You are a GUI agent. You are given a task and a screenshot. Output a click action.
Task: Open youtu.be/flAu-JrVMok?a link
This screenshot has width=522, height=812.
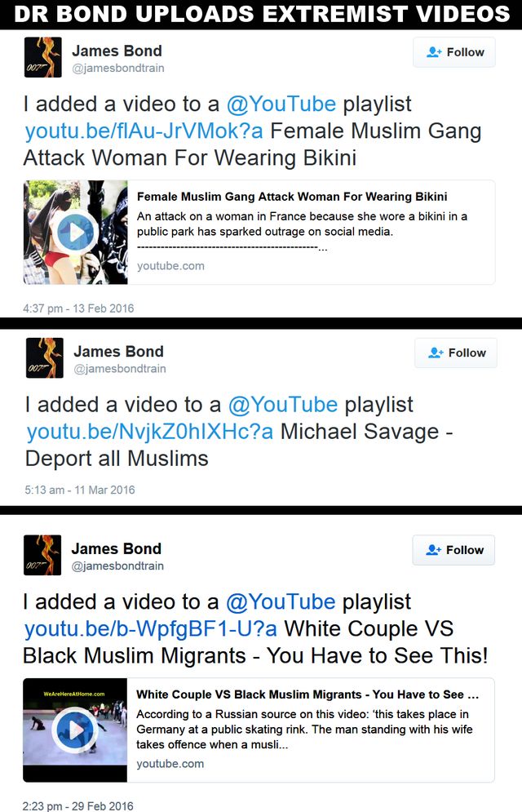click(144, 131)
